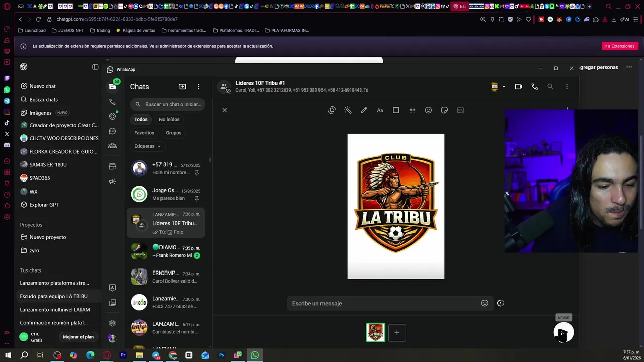Expand the Etiquetas dropdown filter

[x=147, y=146]
